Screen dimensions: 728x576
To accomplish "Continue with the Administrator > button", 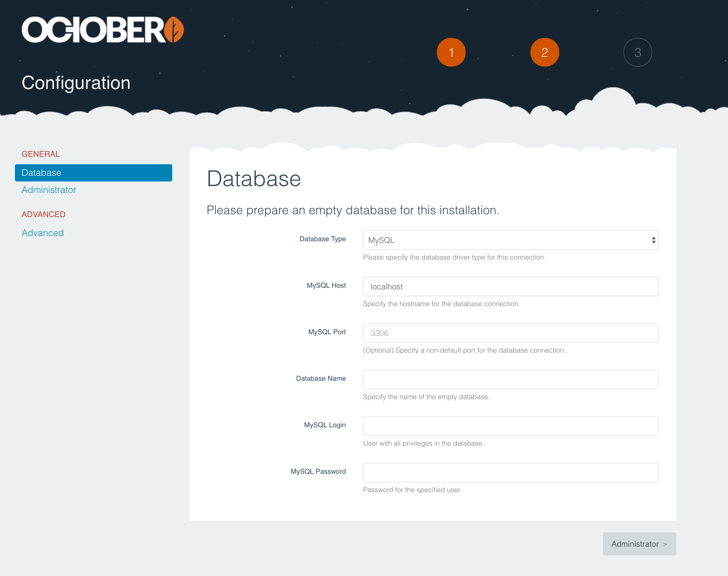I will [x=639, y=544].
